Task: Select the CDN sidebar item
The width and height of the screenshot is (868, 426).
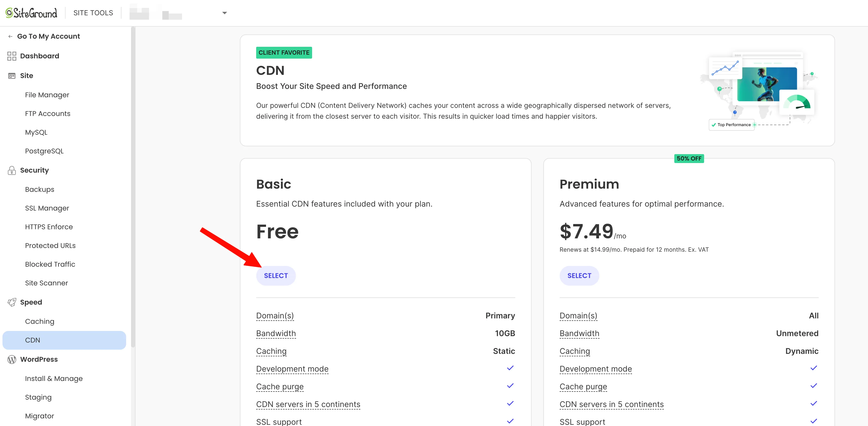Action: point(64,340)
